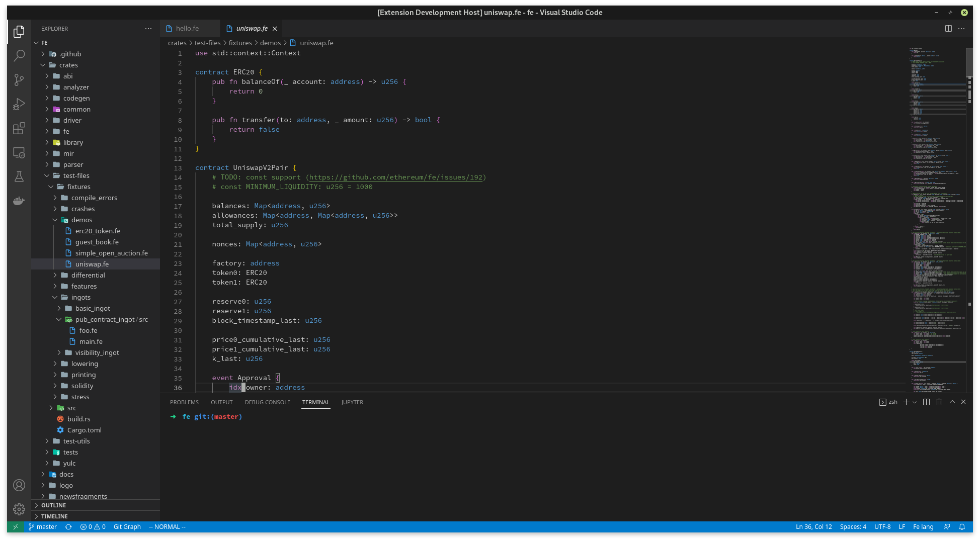The width and height of the screenshot is (980, 541).
Task: Open the Accounts menu icon
Action: pyautogui.click(x=19, y=485)
